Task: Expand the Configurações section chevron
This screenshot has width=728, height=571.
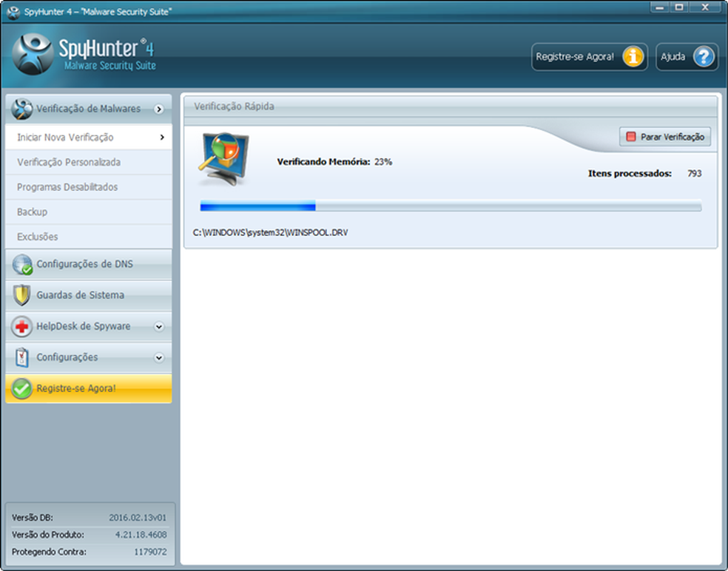Action: pos(159,357)
